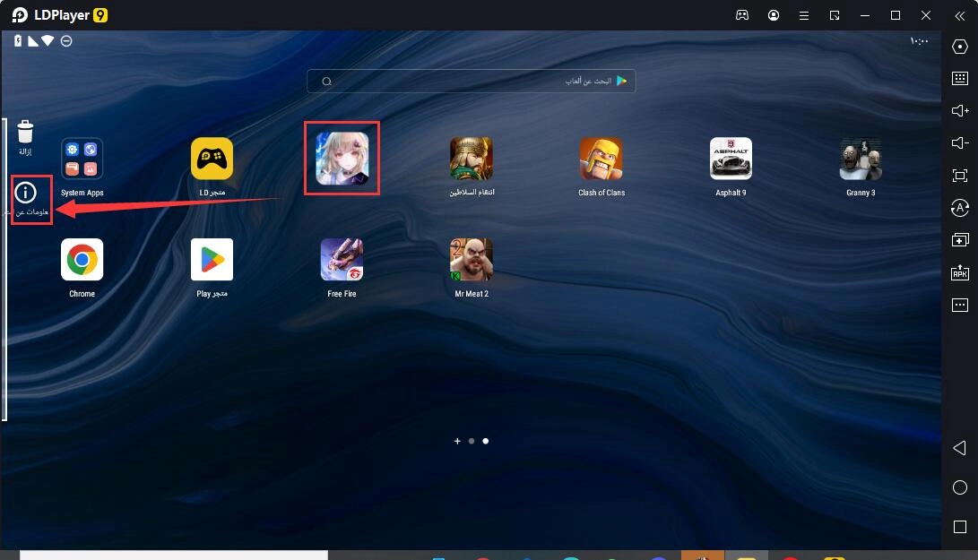Open Android recent apps square button
The width and height of the screenshot is (978, 560).
click(960, 527)
